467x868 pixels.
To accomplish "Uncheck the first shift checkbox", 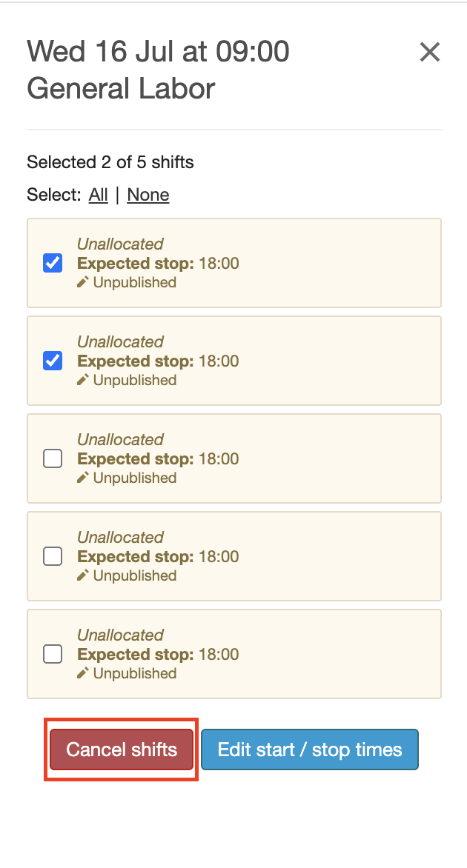I will pyautogui.click(x=53, y=263).
